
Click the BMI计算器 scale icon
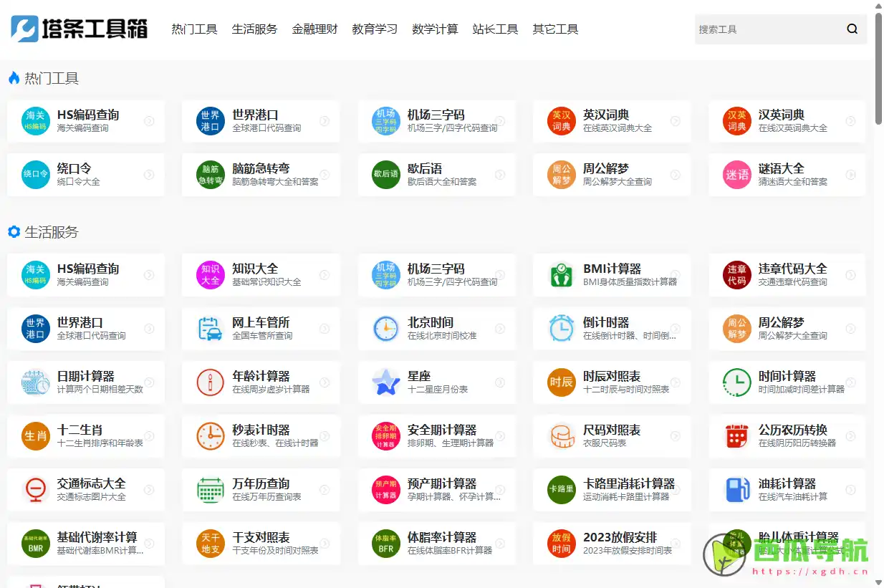(560, 275)
